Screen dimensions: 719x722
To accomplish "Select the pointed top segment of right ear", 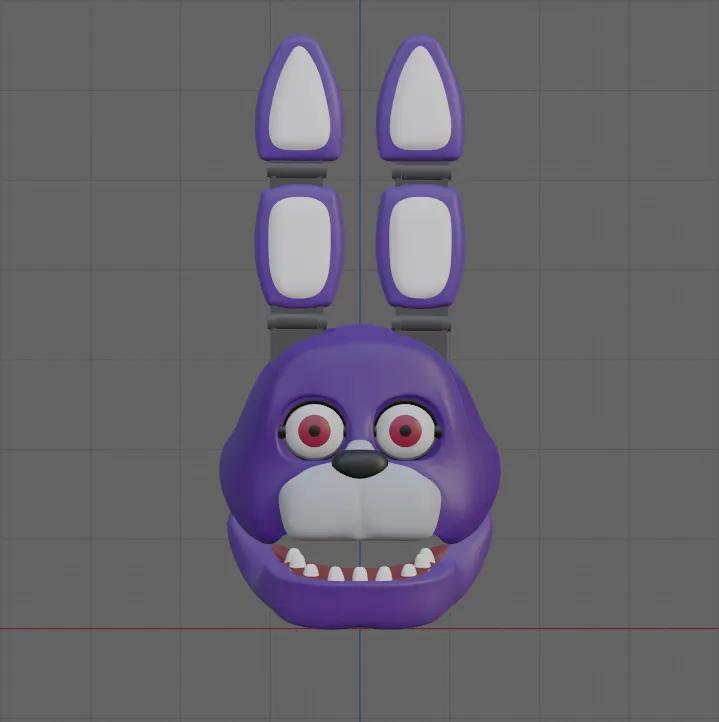I will pyautogui.click(x=421, y=99).
